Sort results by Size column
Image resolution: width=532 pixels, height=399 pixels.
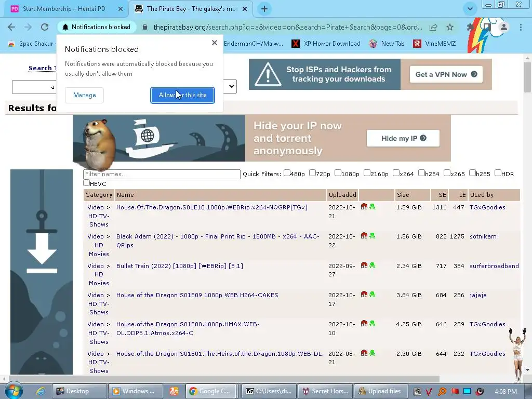coord(403,195)
